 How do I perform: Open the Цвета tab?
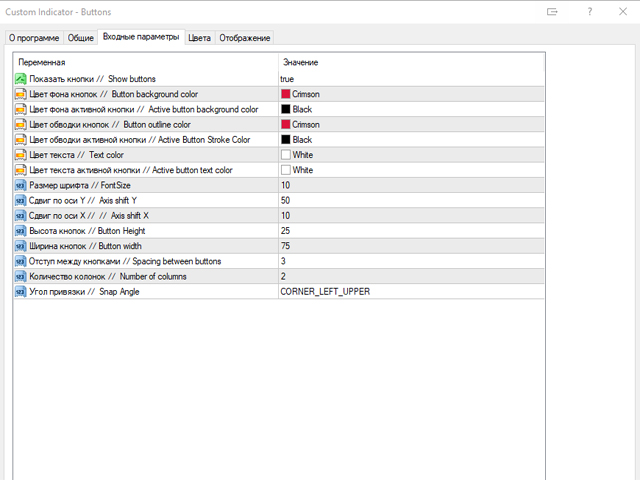tap(199, 38)
